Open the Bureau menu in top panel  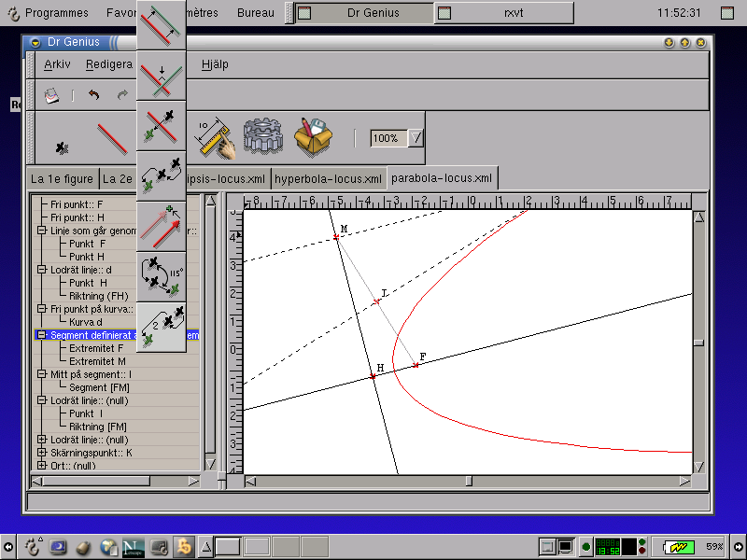[256, 13]
